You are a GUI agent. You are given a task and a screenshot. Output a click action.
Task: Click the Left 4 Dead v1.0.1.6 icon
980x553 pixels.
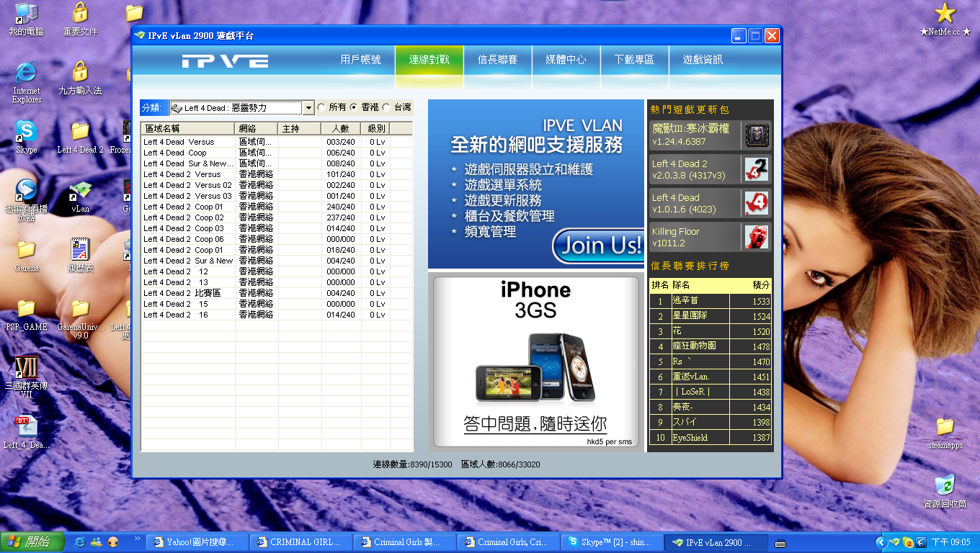tap(757, 203)
